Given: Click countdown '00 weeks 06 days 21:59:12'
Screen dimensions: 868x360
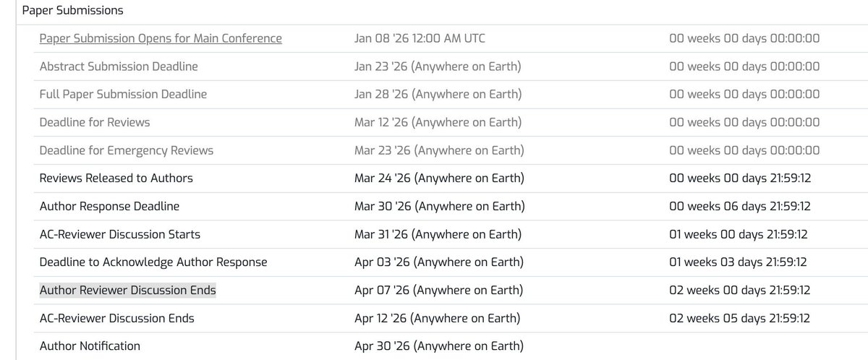Looking at the screenshot, I should pos(740,206).
